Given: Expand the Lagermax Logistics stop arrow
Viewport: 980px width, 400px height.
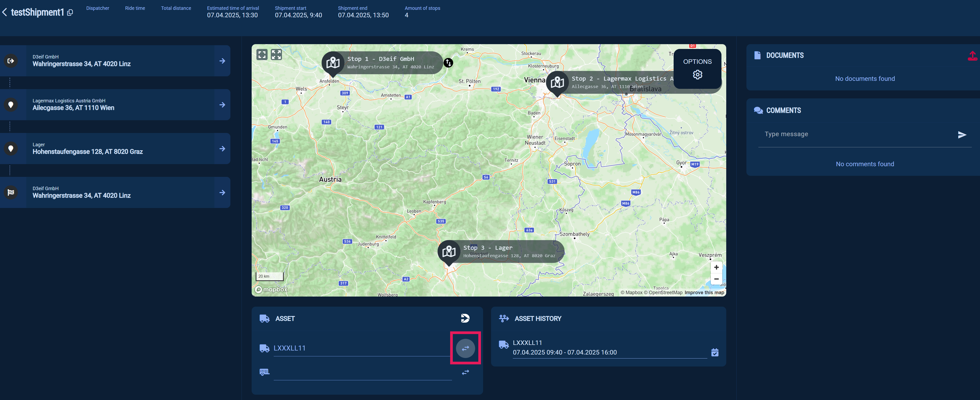Looking at the screenshot, I should tap(222, 105).
